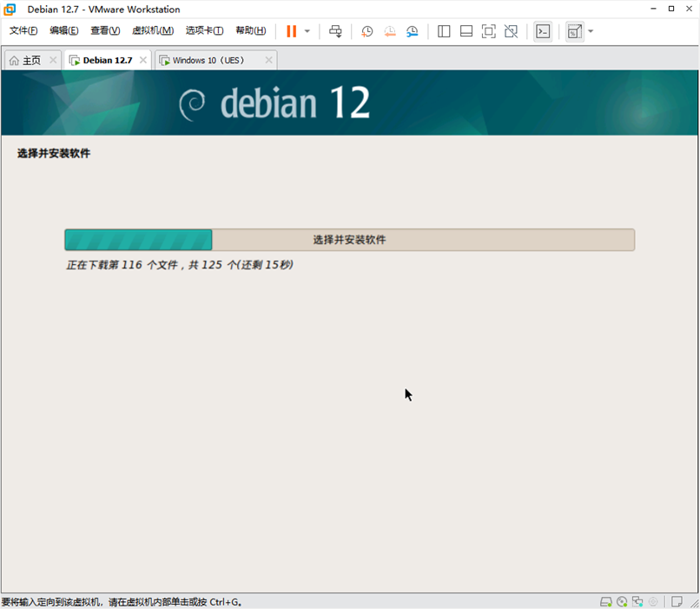Expand the stretch display dropdown arrow
700x609 pixels.
591,31
